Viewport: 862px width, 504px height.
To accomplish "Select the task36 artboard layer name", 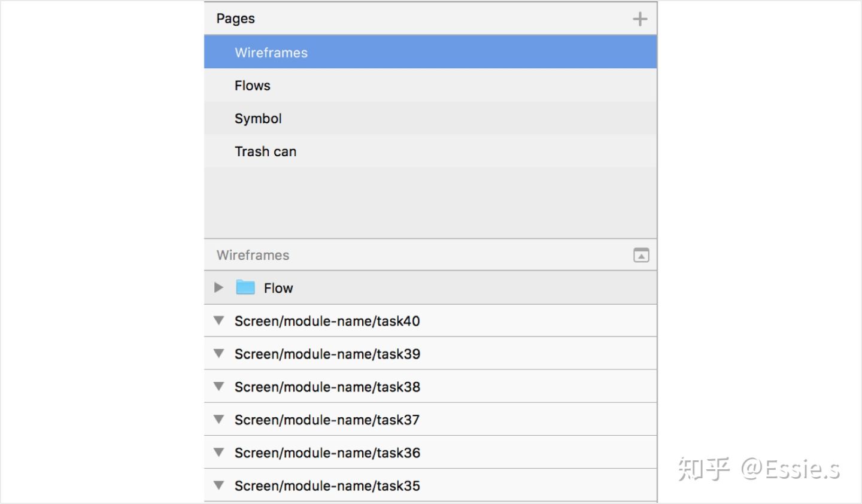I will point(327,453).
